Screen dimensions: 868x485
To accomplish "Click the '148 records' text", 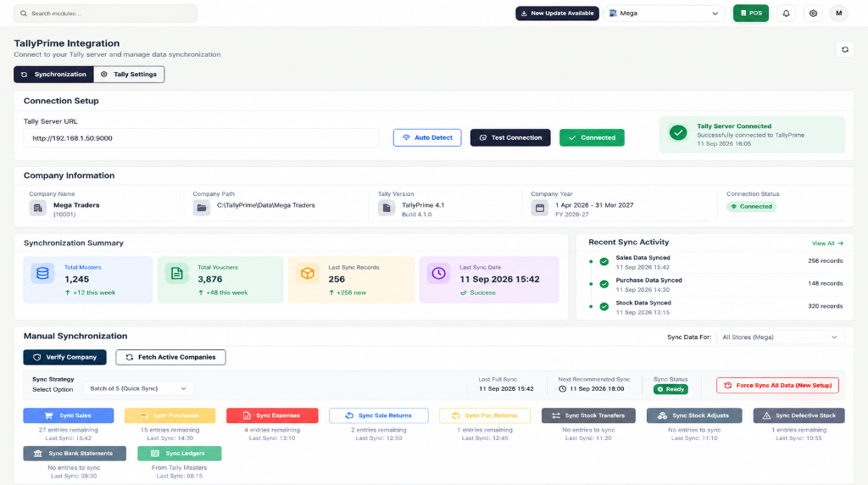I will point(826,283).
